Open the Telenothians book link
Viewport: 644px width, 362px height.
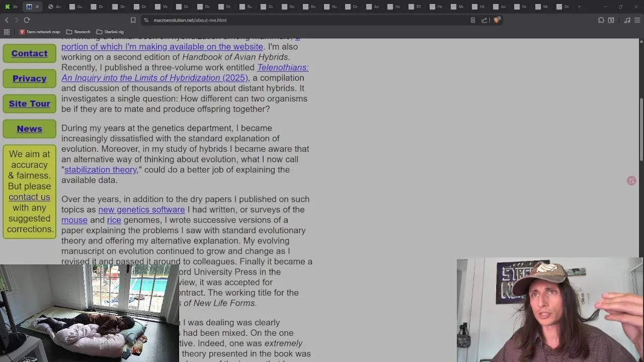185,72
